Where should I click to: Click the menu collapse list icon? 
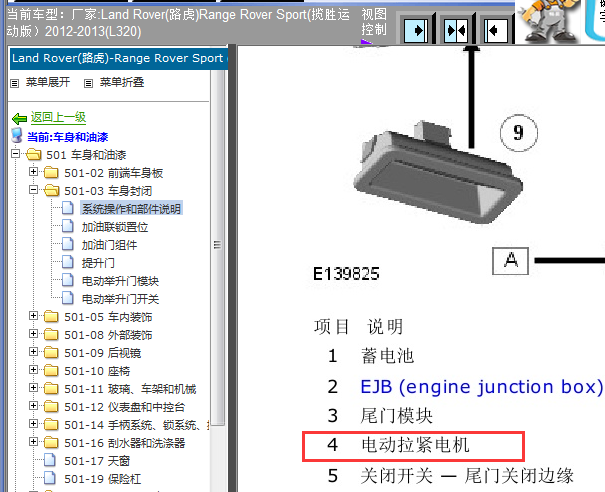pyautogui.click(x=88, y=83)
